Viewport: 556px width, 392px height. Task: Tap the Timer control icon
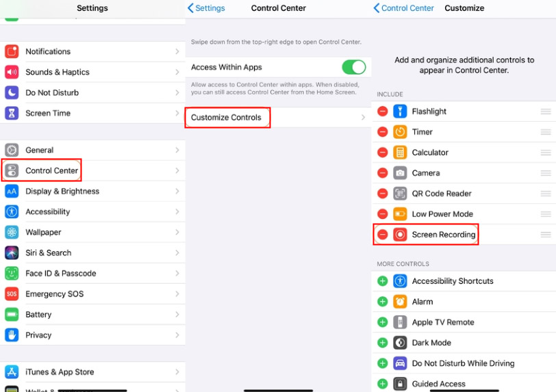(400, 132)
